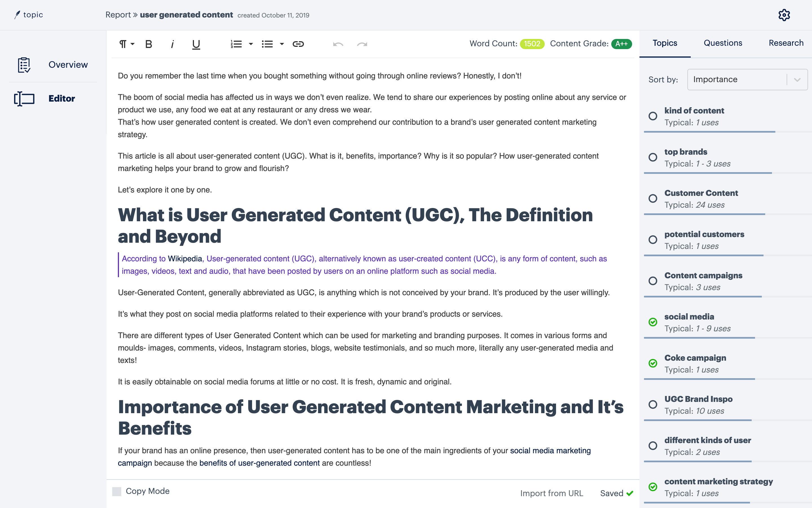This screenshot has height=508, width=812.
Task: Click the 'content marketing strategy' topic label
Action: click(718, 481)
